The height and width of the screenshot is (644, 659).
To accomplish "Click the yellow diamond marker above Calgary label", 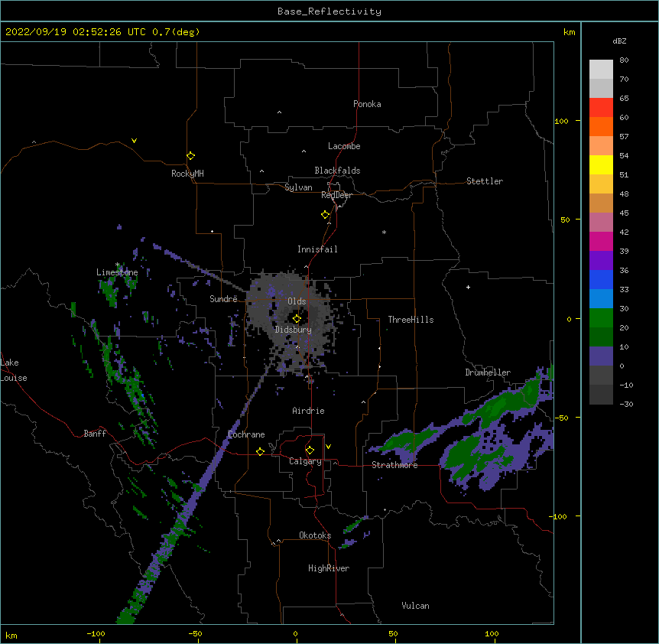I will [310, 450].
